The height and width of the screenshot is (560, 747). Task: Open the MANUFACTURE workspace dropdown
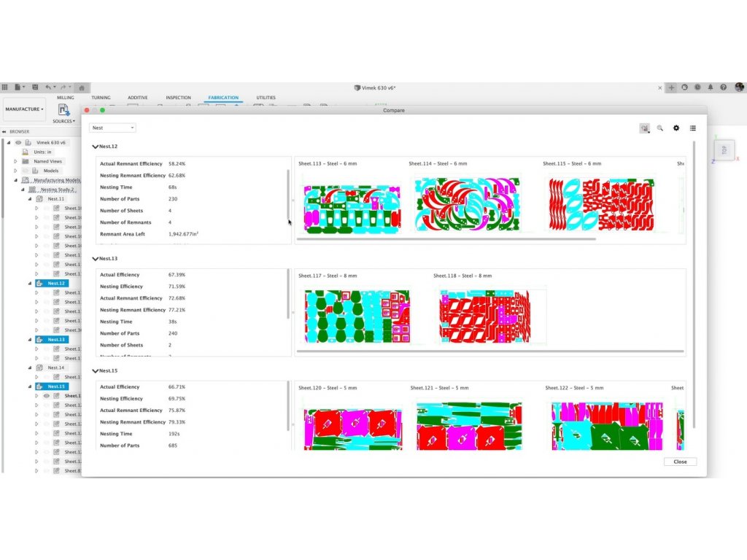pos(24,109)
